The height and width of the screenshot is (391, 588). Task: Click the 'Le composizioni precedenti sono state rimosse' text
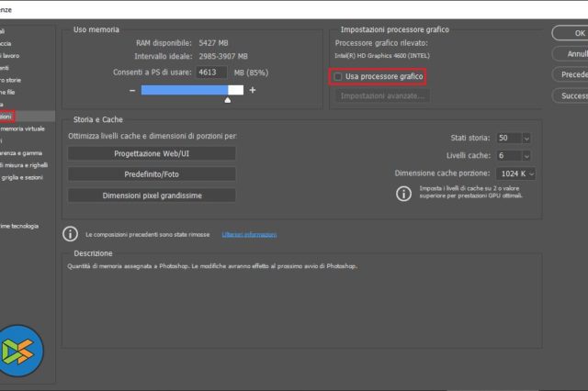147,234
